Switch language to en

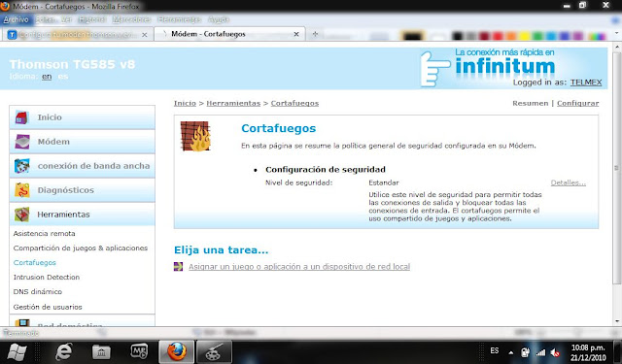click(x=47, y=77)
